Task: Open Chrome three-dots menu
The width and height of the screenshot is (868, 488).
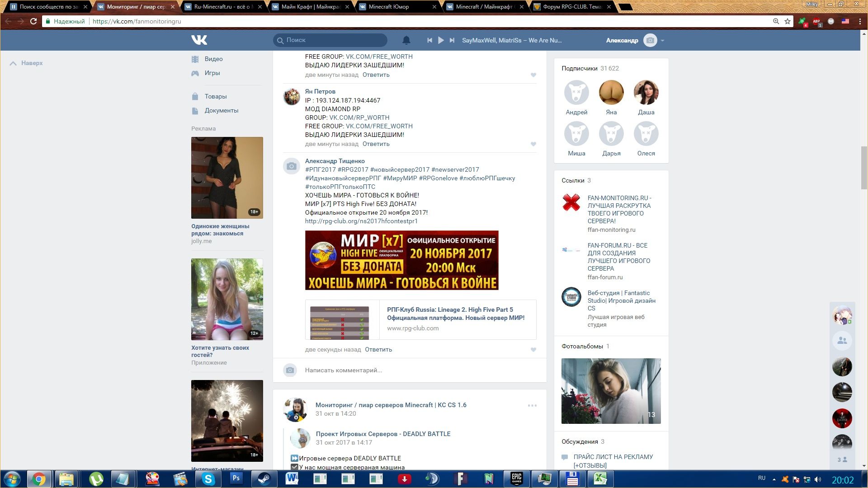Action: (860, 21)
